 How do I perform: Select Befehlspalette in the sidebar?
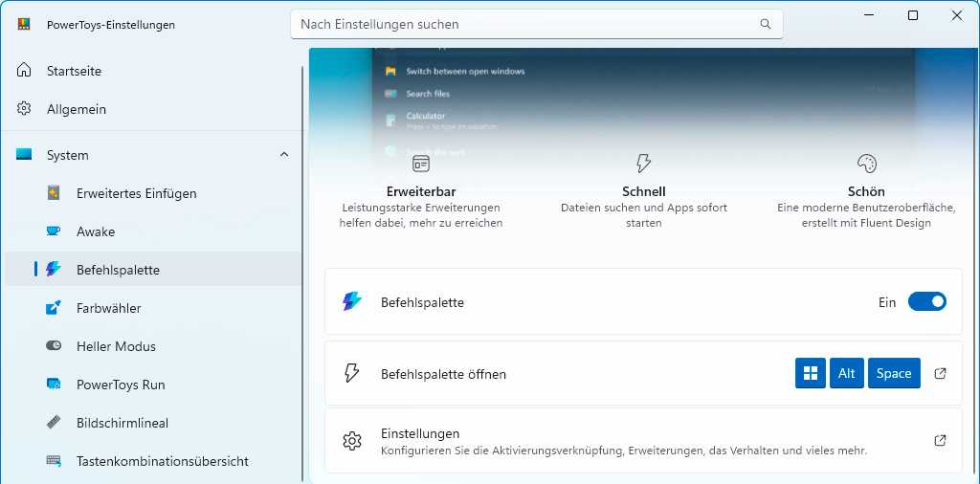click(x=152, y=269)
